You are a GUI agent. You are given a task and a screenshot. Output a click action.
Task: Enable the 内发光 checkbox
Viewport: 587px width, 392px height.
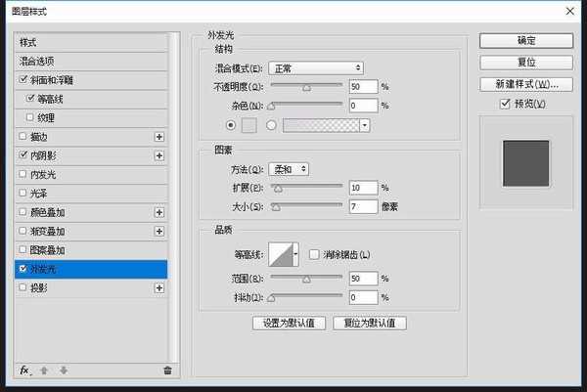(x=23, y=174)
